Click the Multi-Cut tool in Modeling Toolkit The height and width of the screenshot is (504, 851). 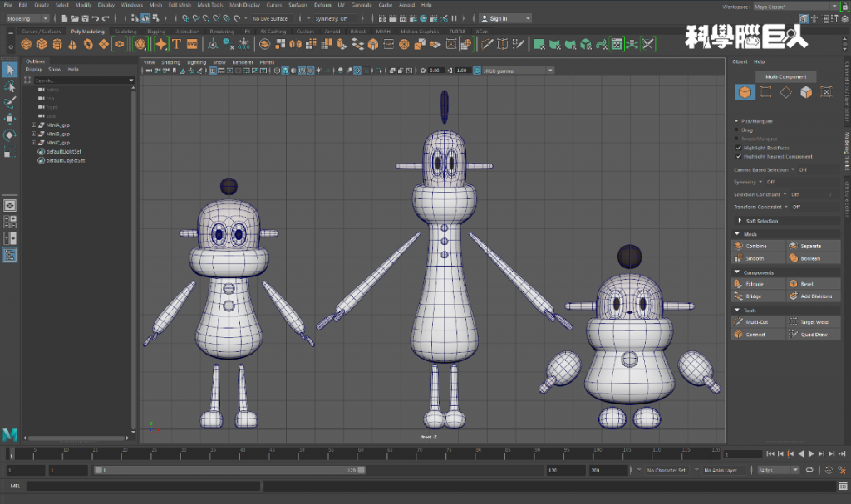756,321
